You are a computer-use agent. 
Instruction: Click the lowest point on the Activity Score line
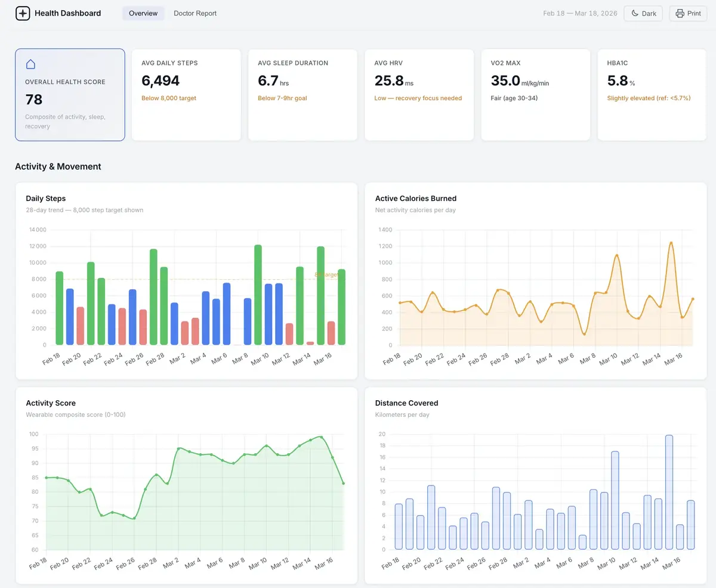pyautogui.click(x=134, y=518)
